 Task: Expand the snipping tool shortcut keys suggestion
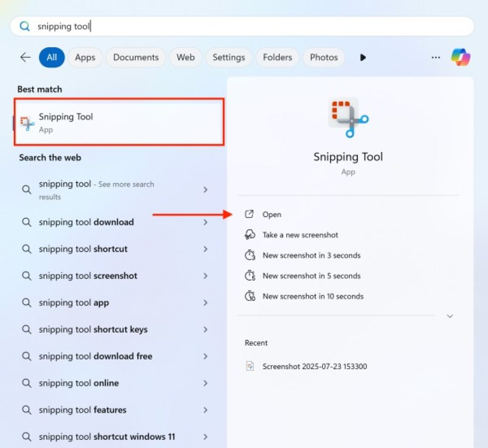point(205,329)
